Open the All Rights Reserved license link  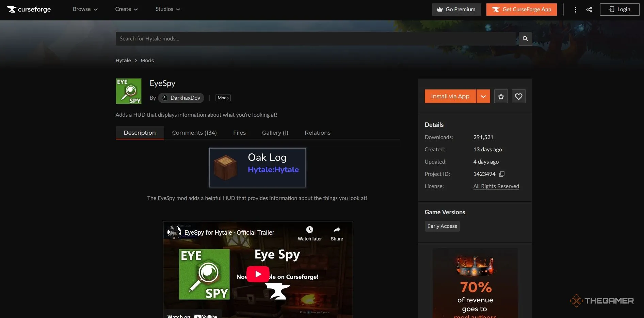[496, 186]
